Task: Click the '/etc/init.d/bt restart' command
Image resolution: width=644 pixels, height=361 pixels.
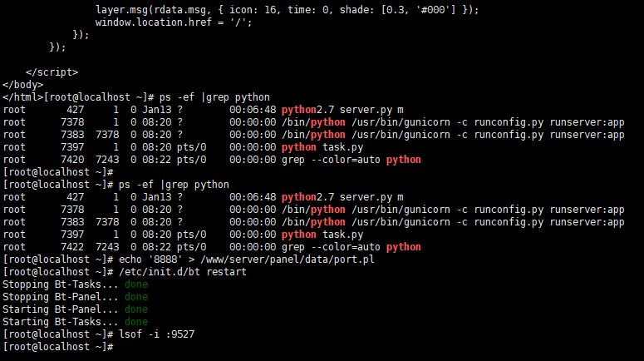Action: coord(182,272)
